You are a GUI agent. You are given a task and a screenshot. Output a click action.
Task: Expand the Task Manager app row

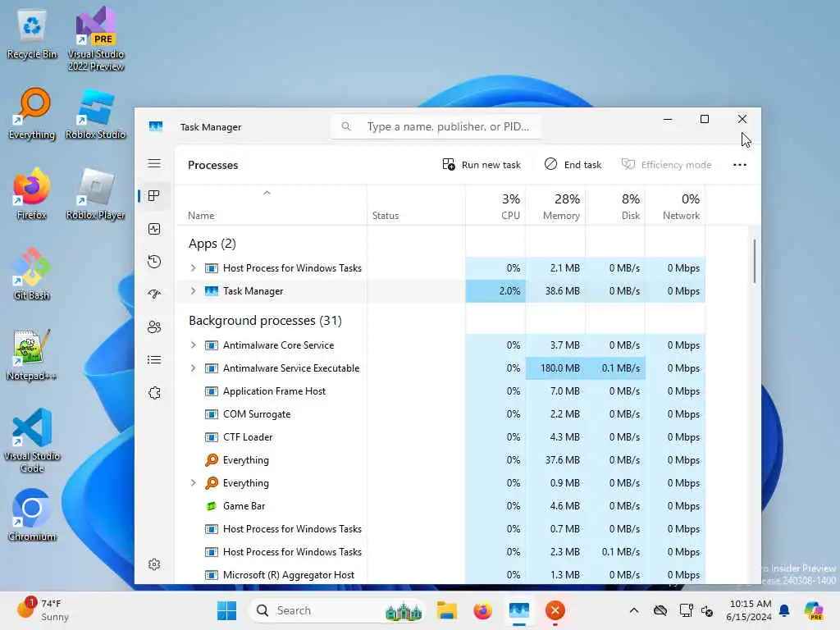click(194, 291)
